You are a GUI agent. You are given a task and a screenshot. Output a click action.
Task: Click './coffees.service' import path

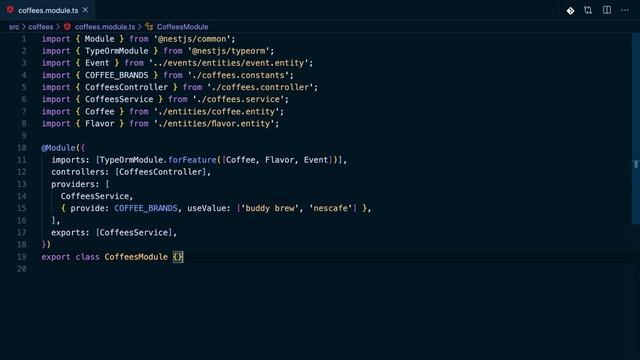(238, 100)
